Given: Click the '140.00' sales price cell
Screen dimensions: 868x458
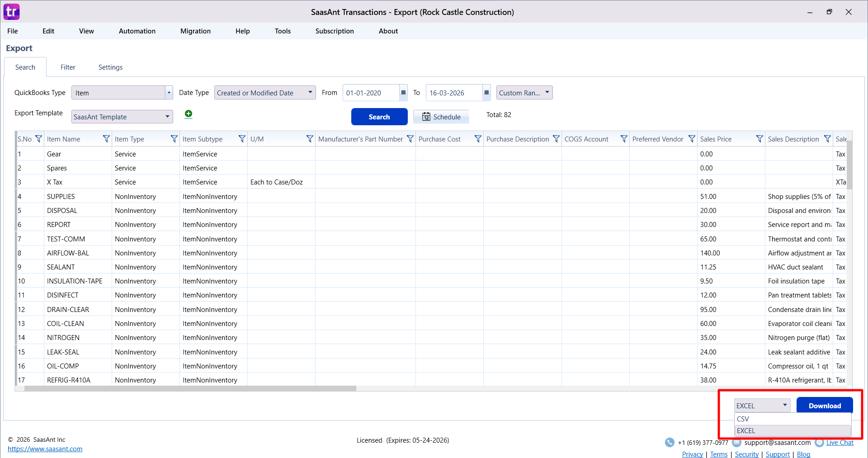Looking at the screenshot, I should click(731, 253).
